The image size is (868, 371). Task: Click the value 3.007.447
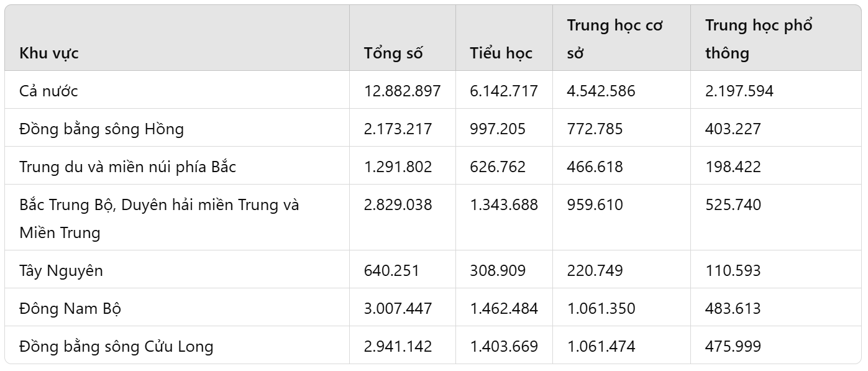[x=398, y=309]
